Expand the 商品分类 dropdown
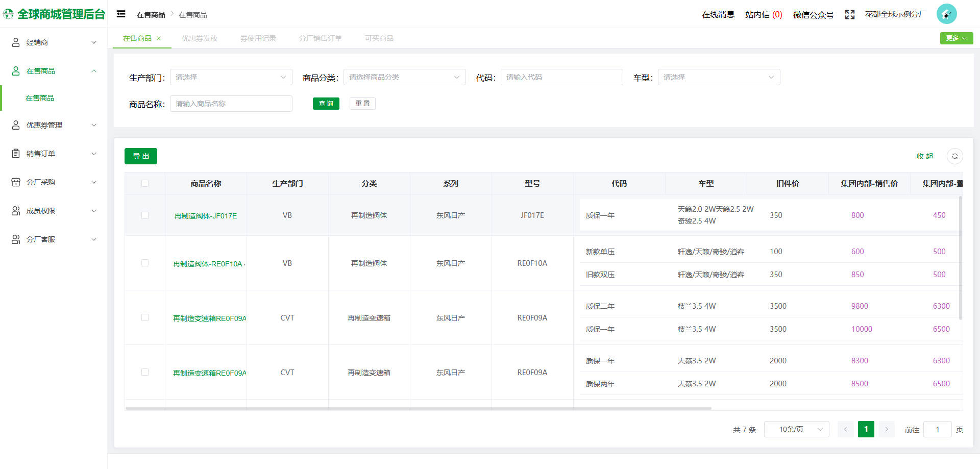980x469 pixels. [x=404, y=77]
